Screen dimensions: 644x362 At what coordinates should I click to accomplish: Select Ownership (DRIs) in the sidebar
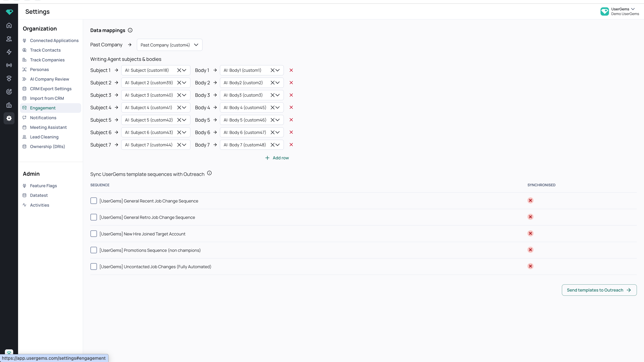(x=50, y=147)
